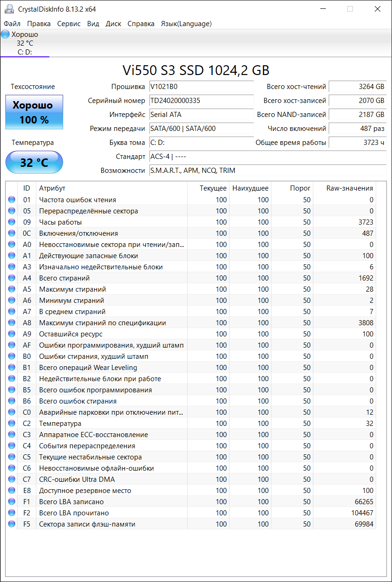Click status orb in row A3
This screenshot has width=392, height=582.
coord(12,267)
